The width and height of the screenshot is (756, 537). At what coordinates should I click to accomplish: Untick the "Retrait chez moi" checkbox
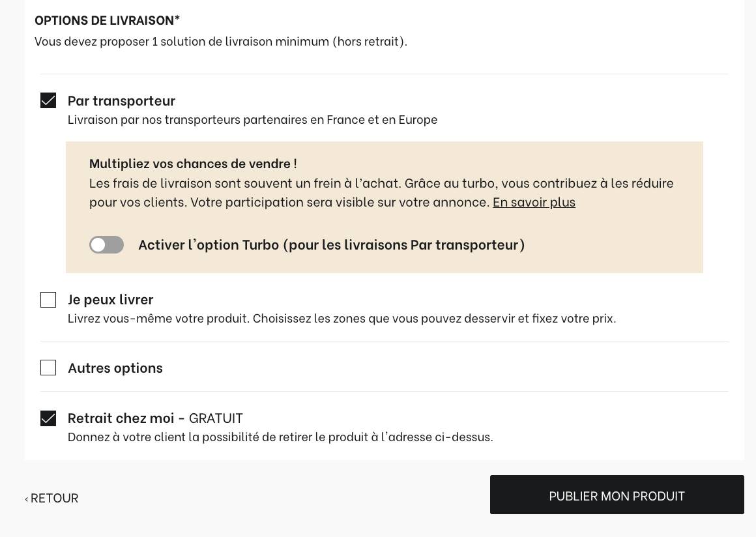(x=48, y=418)
